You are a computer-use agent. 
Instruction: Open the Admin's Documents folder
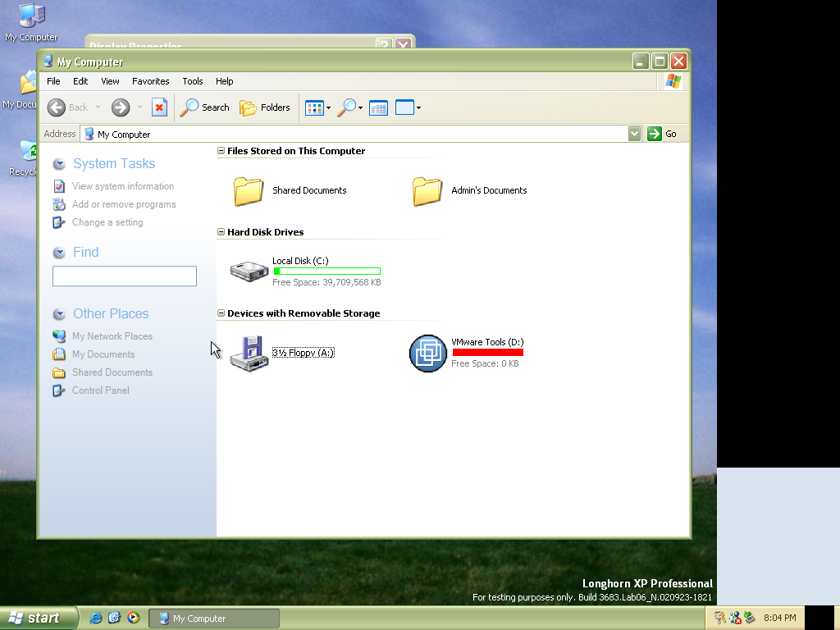click(x=427, y=190)
